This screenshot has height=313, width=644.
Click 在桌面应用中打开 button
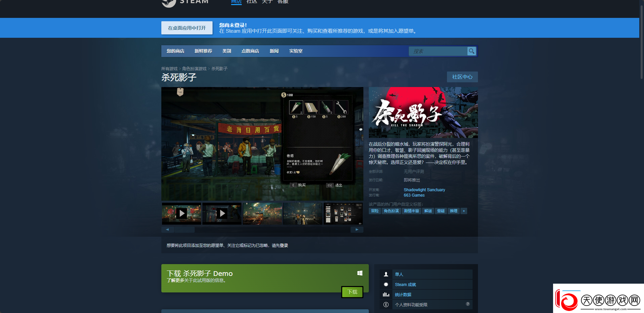coord(187,28)
